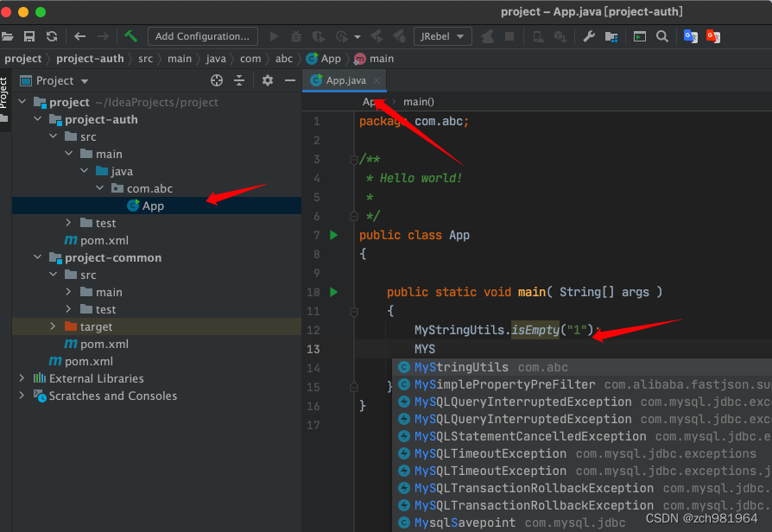Screen dimensions: 772x532
Task: Open settings with the wrench icon
Action: 589,36
